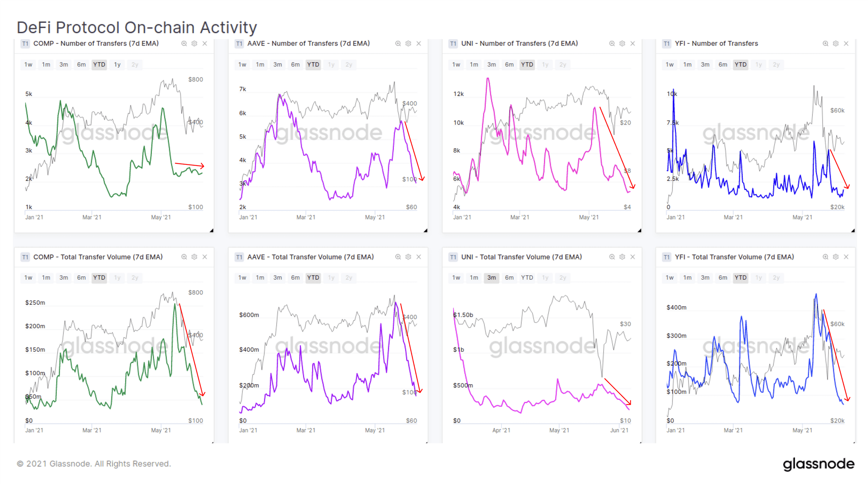The height and width of the screenshot is (484, 868).
Task: Open gear settings for UNI Total Transfer Volume
Action: pyautogui.click(x=622, y=257)
